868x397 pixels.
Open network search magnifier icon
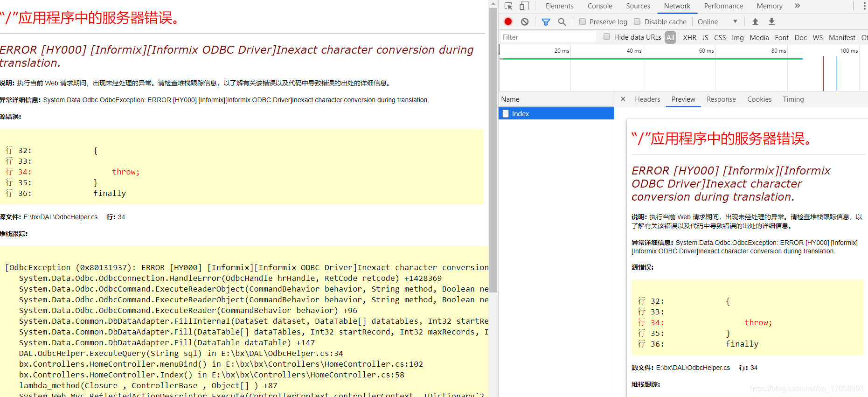click(x=562, y=22)
